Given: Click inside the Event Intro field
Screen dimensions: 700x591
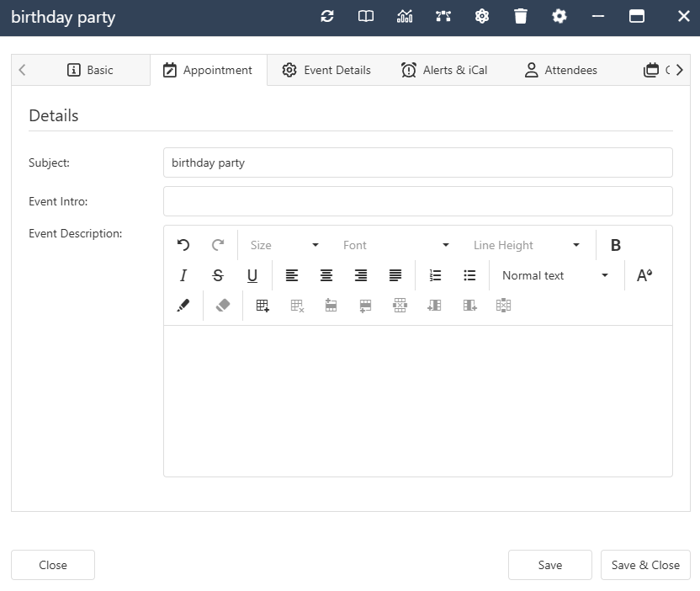Looking at the screenshot, I should (418, 201).
